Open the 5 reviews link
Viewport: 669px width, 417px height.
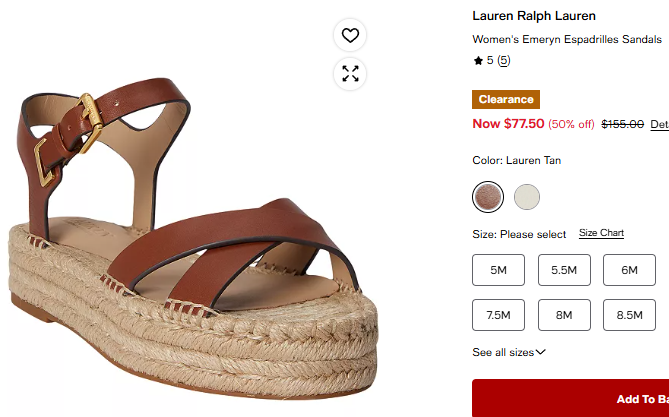(504, 61)
